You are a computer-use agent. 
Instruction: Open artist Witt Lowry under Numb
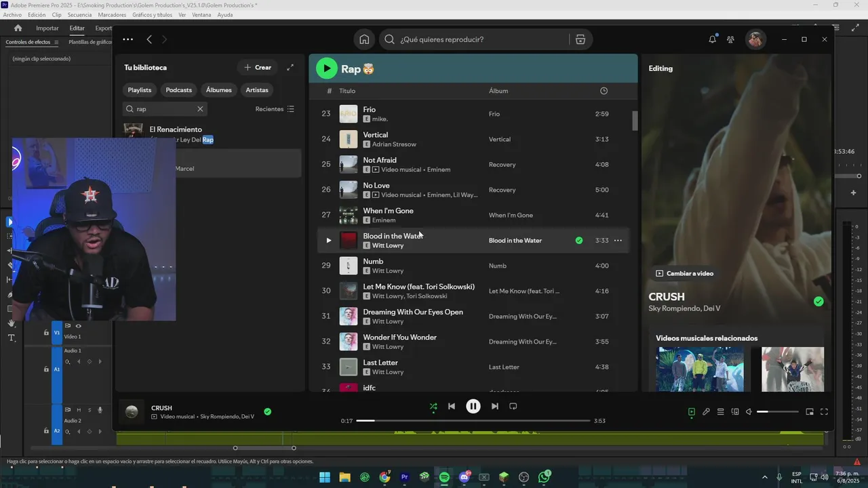click(x=388, y=270)
